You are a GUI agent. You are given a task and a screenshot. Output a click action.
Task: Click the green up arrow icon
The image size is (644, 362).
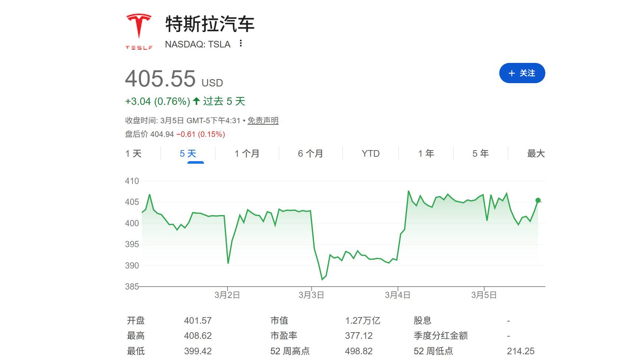[x=196, y=101]
